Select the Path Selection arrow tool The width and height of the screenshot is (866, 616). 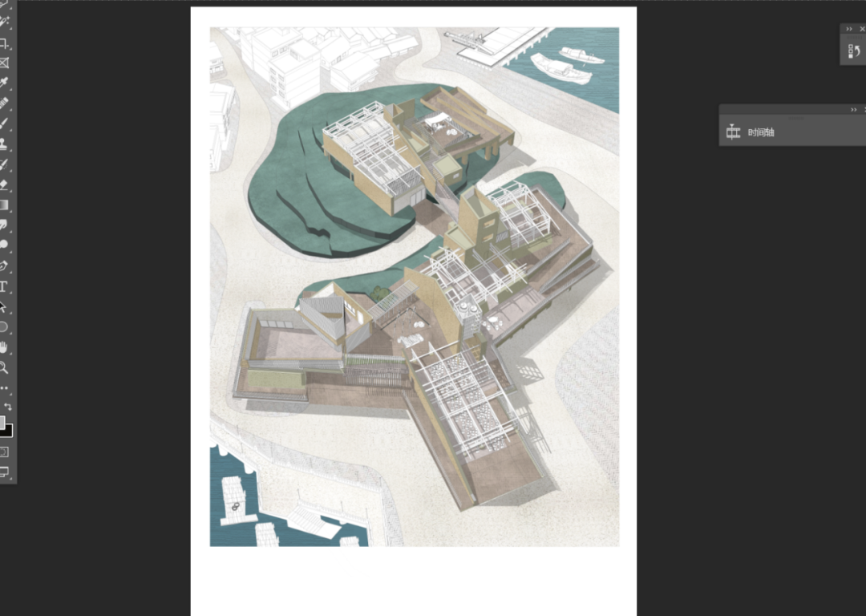click(4, 306)
